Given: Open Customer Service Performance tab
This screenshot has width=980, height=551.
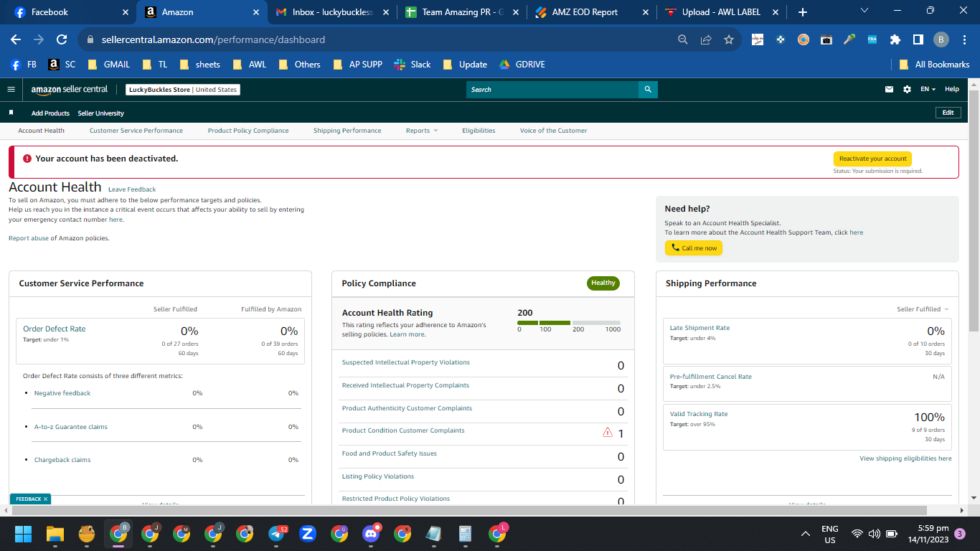Looking at the screenshot, I should coord(136,131).
